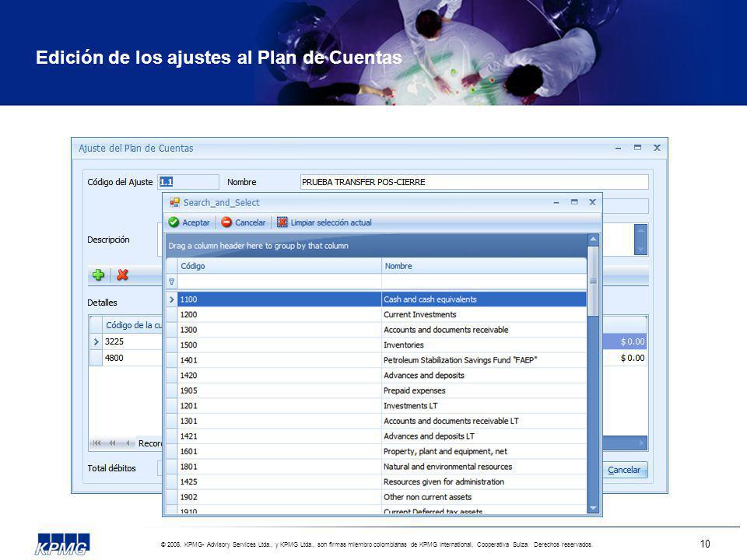Minimize the Search_and_Select window

[x=556, y=203]
